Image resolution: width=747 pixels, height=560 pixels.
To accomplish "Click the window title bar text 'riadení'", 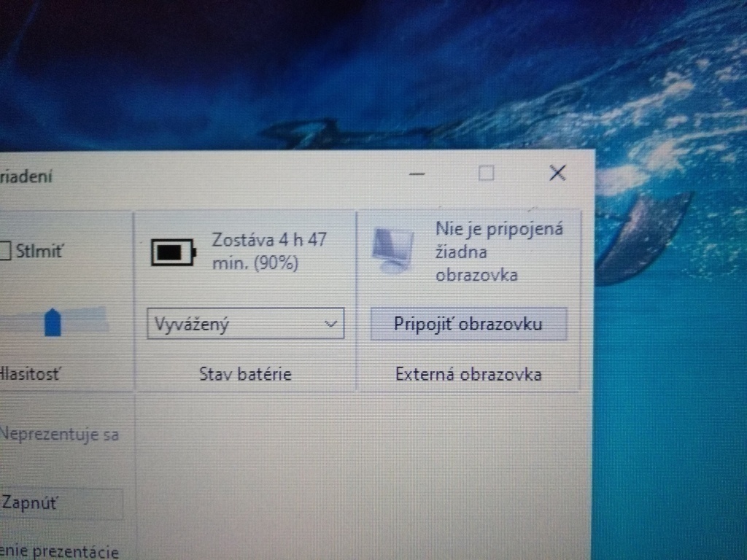I will (x=28, y=175).
